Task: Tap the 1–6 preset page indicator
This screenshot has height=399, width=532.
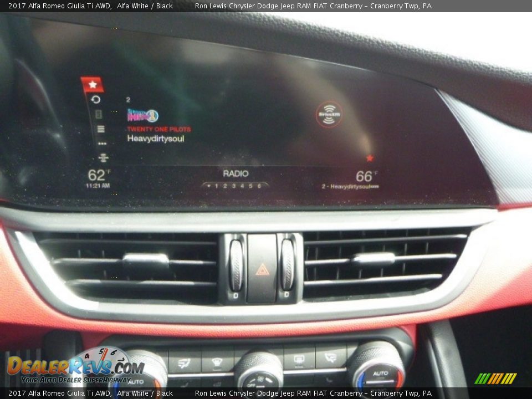Action: 234,186
